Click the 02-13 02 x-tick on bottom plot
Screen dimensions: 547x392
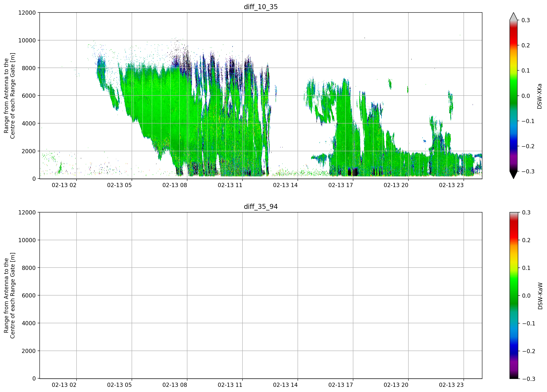(x=64, y=385)
